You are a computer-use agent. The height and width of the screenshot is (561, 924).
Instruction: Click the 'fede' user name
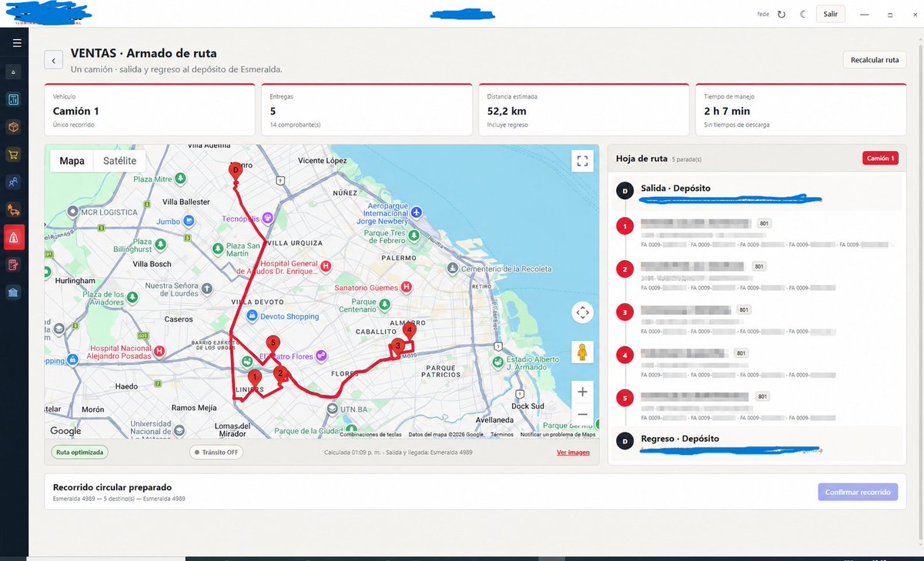tap(763, 14)
